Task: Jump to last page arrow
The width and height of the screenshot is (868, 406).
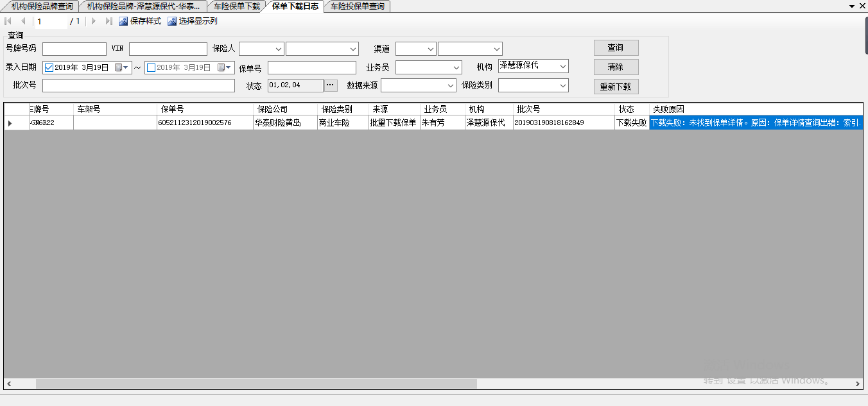Action: point(108,21)
